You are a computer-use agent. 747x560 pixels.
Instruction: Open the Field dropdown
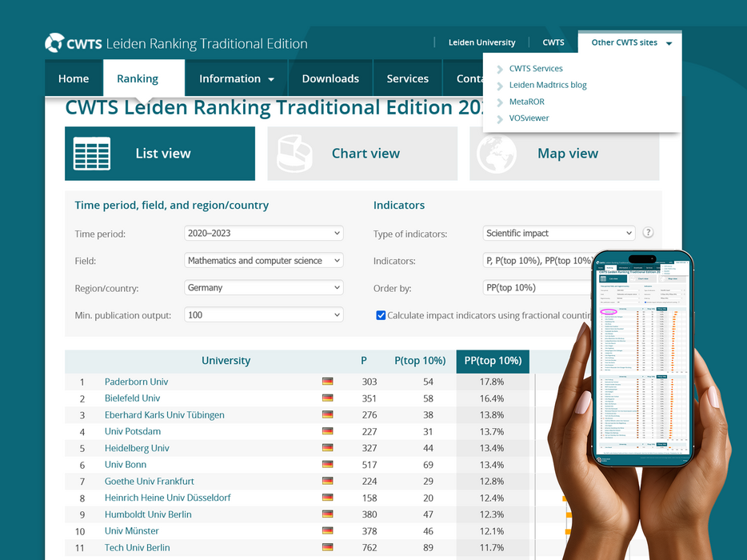point(263,261)
